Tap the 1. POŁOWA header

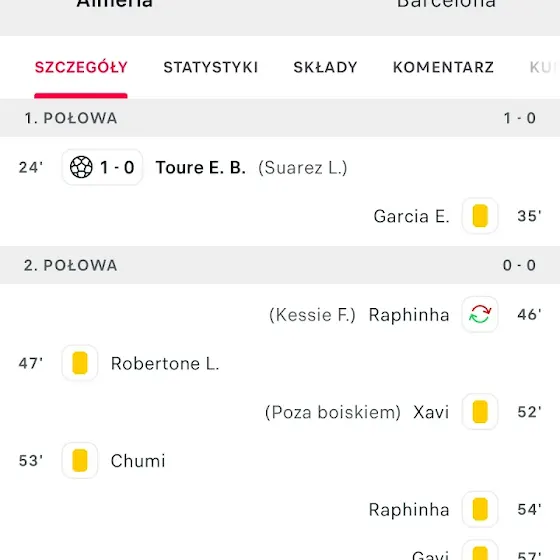click(280, 118)
